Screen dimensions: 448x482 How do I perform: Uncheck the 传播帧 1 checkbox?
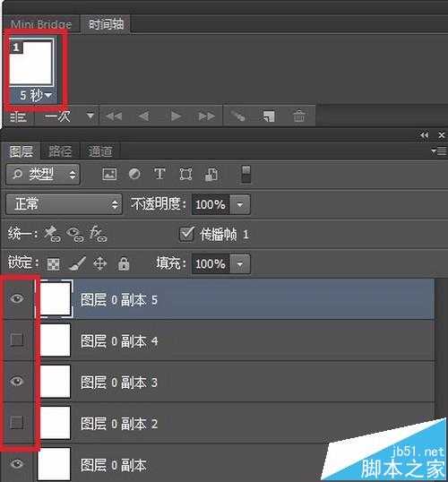[x=186, y=234]
